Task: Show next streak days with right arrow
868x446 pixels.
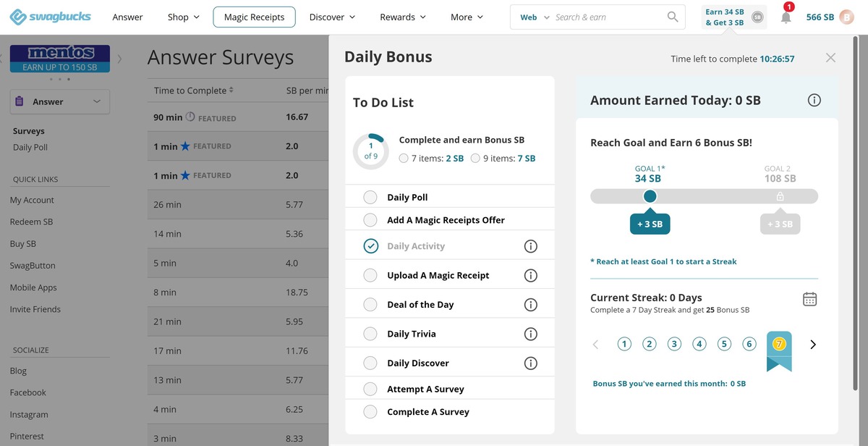Action: [x=812, y=345]
